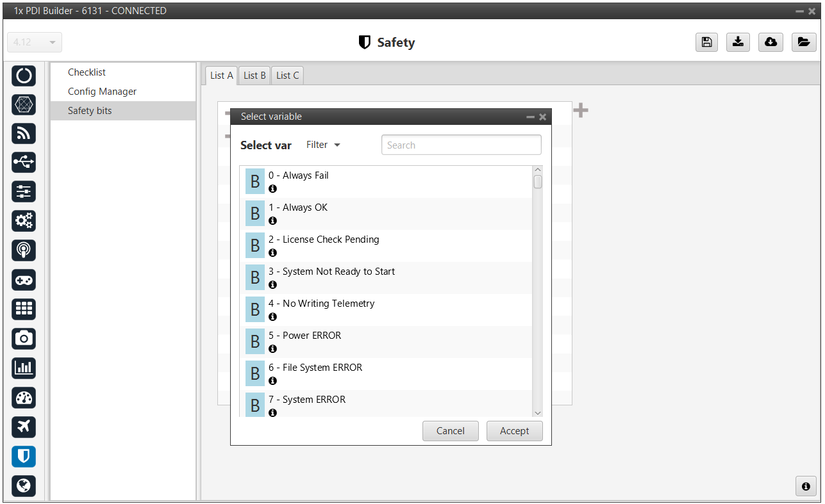Open the folder icon in top toolbar

pos(803,42)
